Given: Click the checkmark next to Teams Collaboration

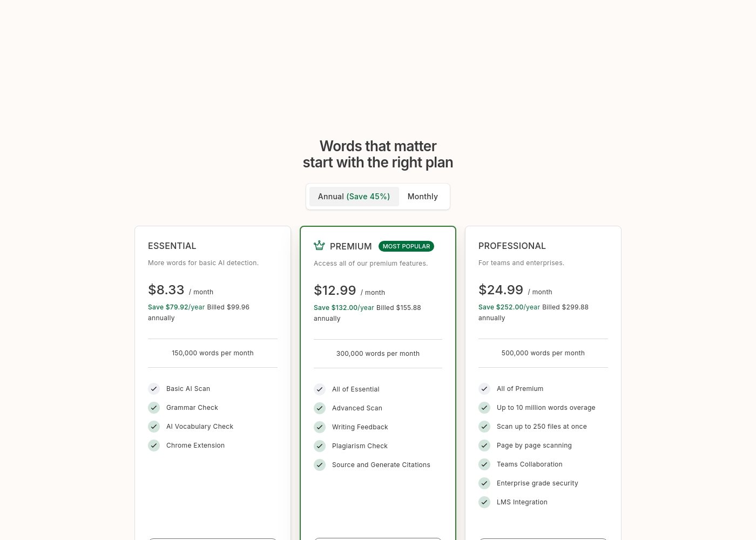Looking at the screenshot, I should 484,464.
